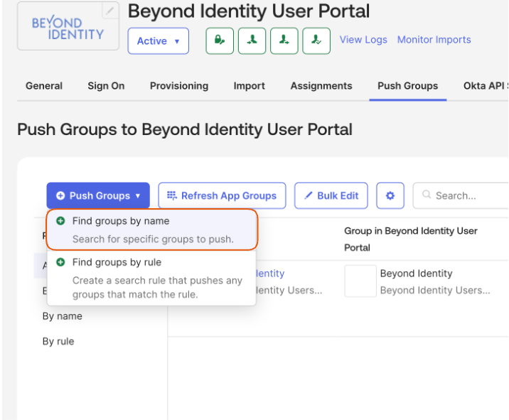This screenshot has width=509, height=420.
Task: Click the Beyond Identity User Portal title
Action: tap(249, 11)
